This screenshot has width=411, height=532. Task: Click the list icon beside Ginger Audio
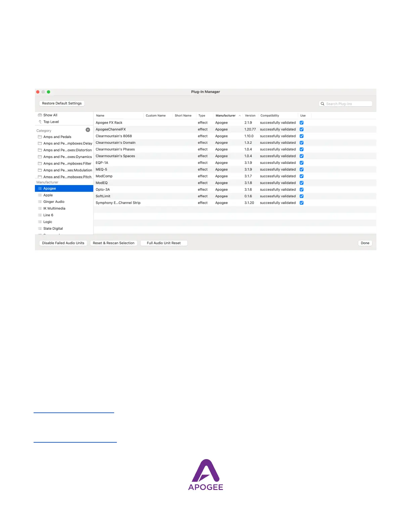click(40, 202)
